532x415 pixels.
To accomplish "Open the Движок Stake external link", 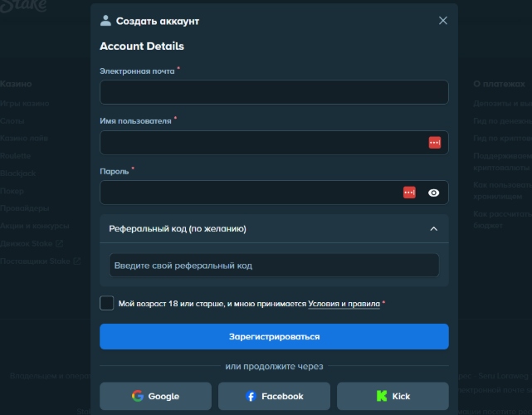I will point(32,244).
